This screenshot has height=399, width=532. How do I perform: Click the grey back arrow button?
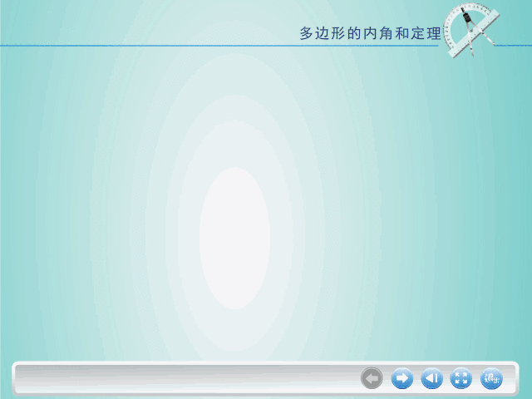[372, 378]
